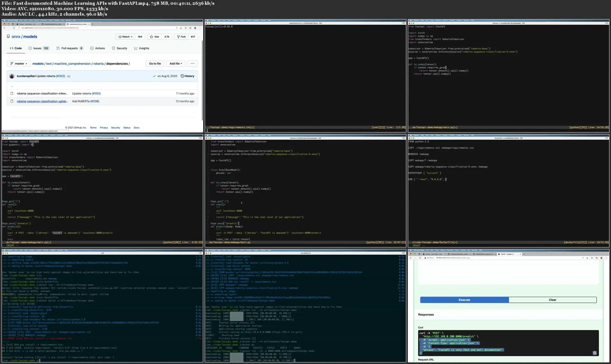Click the video file title text at top
The height and width of the screenshot is (364, 611).
point(108,3)
